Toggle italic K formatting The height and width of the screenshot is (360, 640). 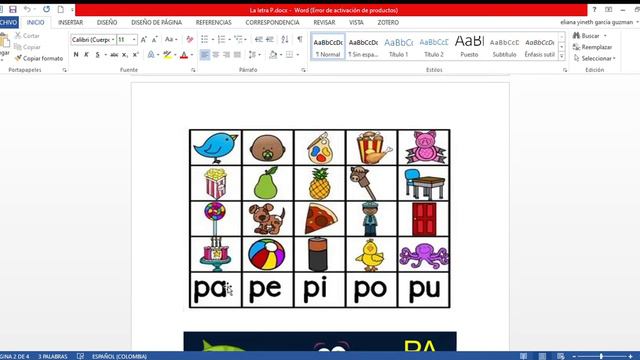87,54
